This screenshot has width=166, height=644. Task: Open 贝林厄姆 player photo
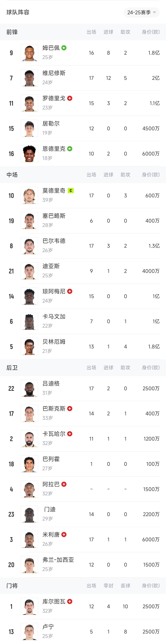29,346
